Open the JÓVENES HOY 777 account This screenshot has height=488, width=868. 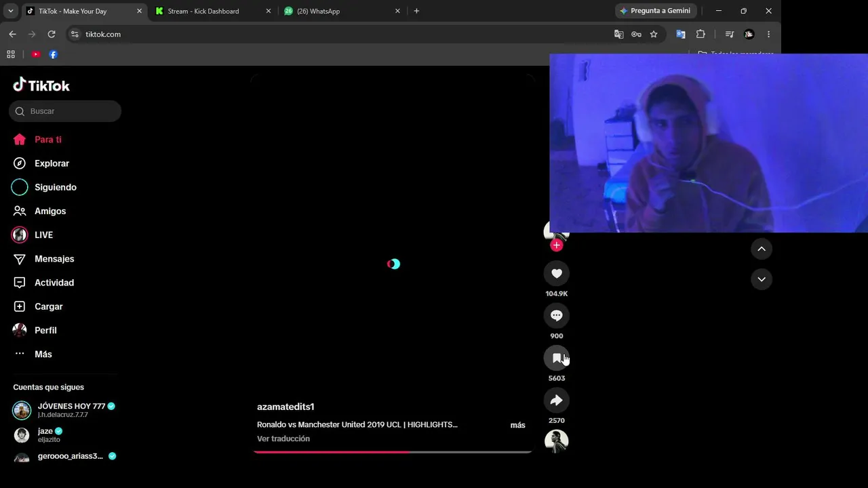[x=64, y=410]
